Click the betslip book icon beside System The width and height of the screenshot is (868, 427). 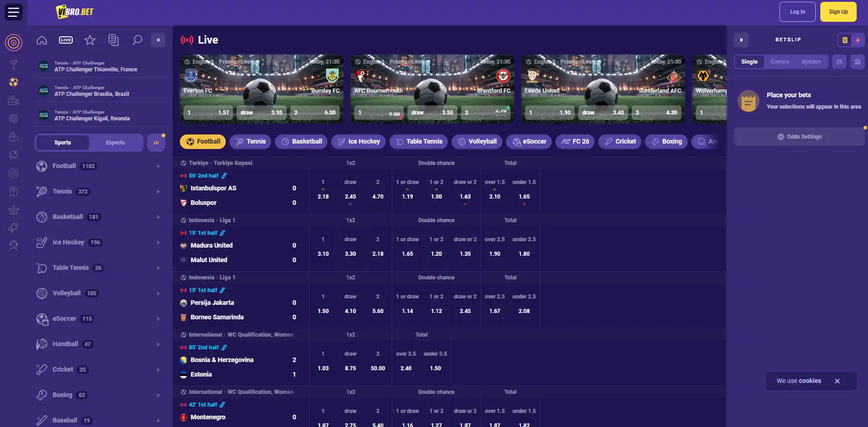(839, 62)
